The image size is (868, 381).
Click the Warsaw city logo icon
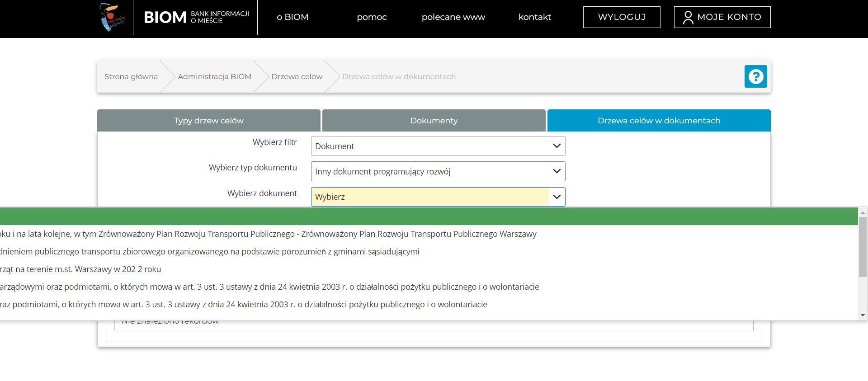coord(112,17)
